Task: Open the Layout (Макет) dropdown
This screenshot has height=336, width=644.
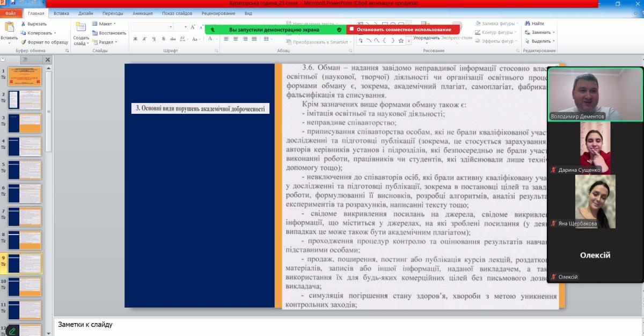Action: (105, 24)
